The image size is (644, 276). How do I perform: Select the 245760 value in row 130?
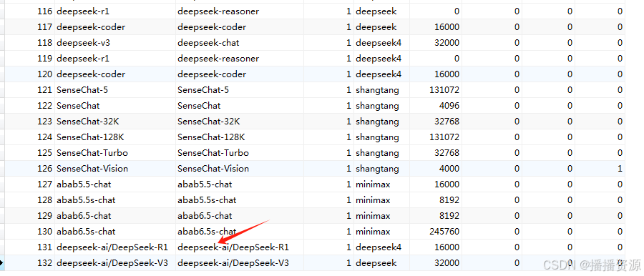444,231
